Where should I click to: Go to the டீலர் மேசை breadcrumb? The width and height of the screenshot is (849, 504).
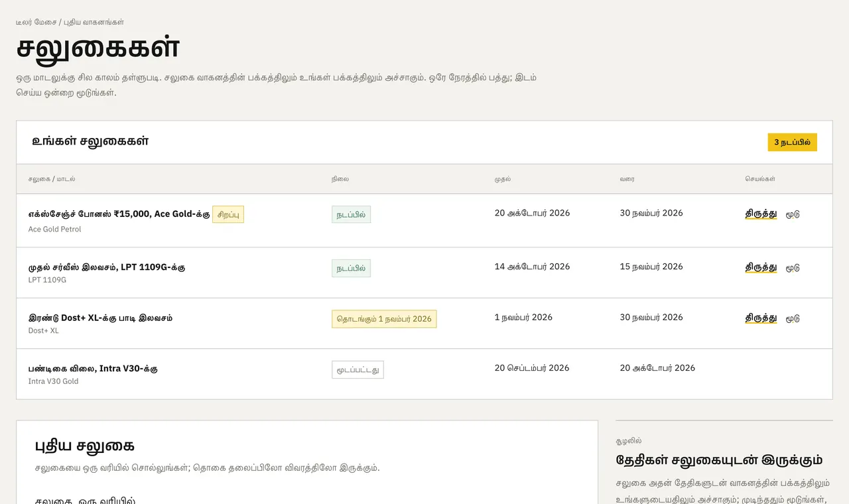point(36,22)
